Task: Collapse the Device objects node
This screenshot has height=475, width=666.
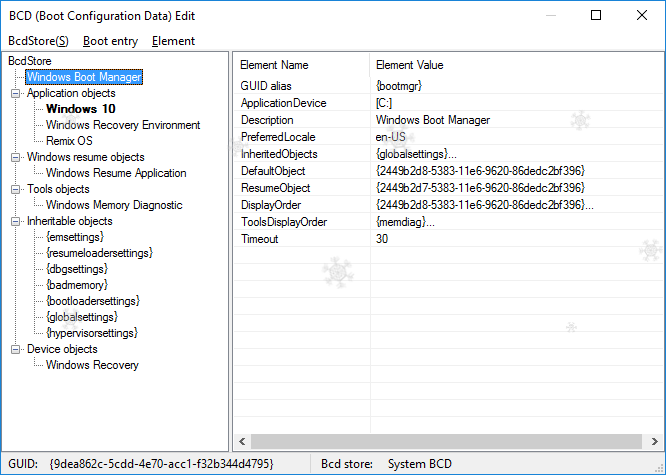Action: [15, 349]
